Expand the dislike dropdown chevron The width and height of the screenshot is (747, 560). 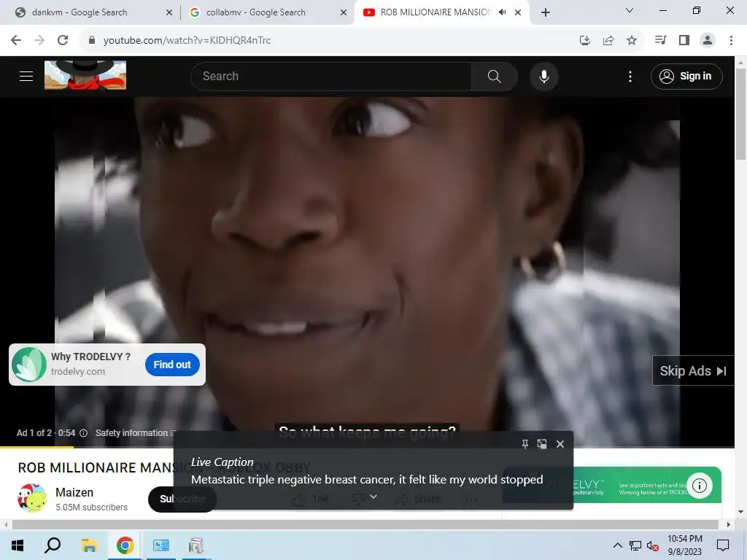tap(373, 497)
